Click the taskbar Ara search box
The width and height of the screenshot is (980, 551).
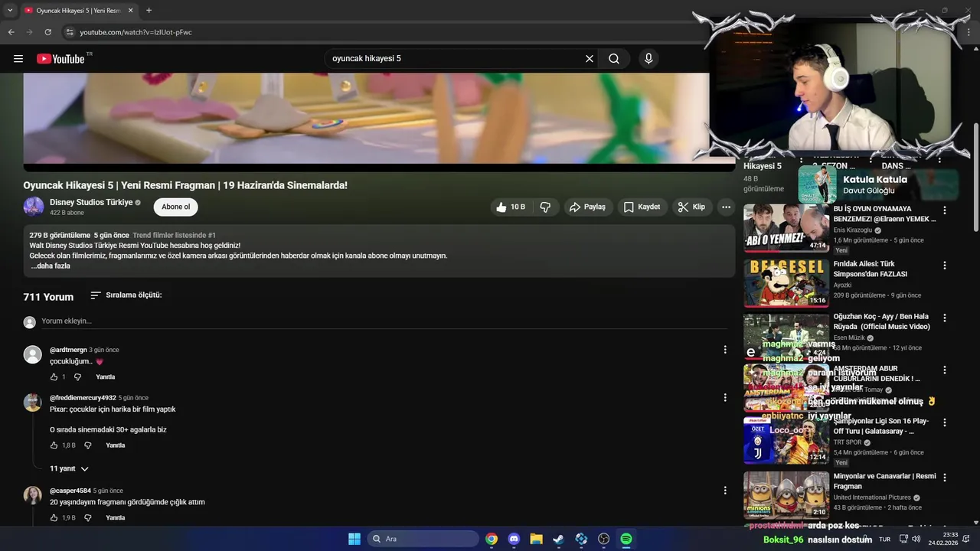(423, 539)
